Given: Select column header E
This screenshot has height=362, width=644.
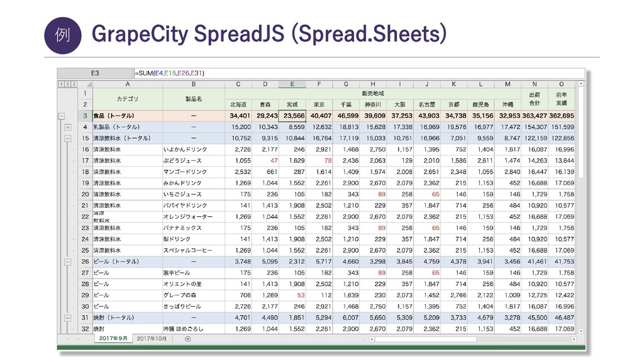Looking at the screenshot, I should 292,84.
